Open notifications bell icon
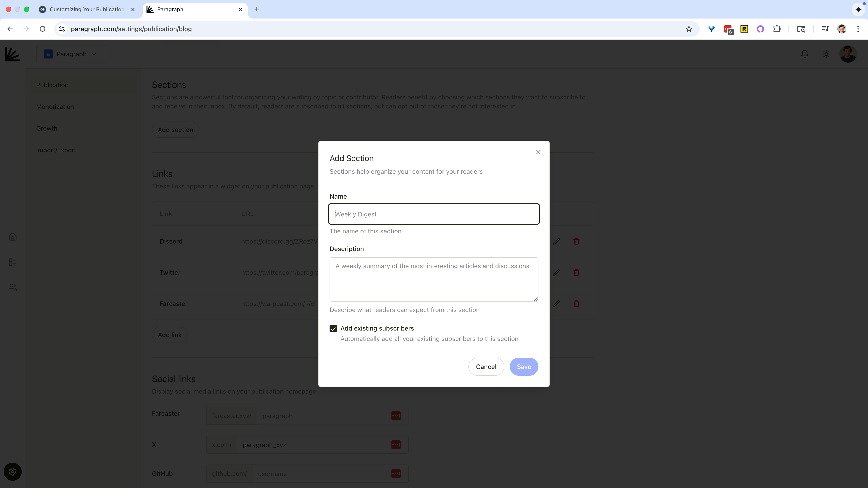 coord(804,54)
